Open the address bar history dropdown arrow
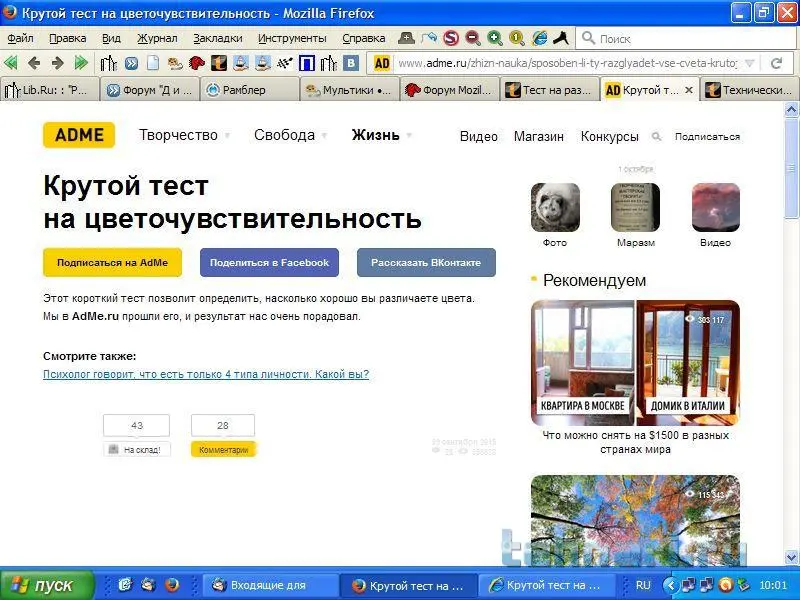This screenshot has height=600, width=800. [x=749, y=63]
